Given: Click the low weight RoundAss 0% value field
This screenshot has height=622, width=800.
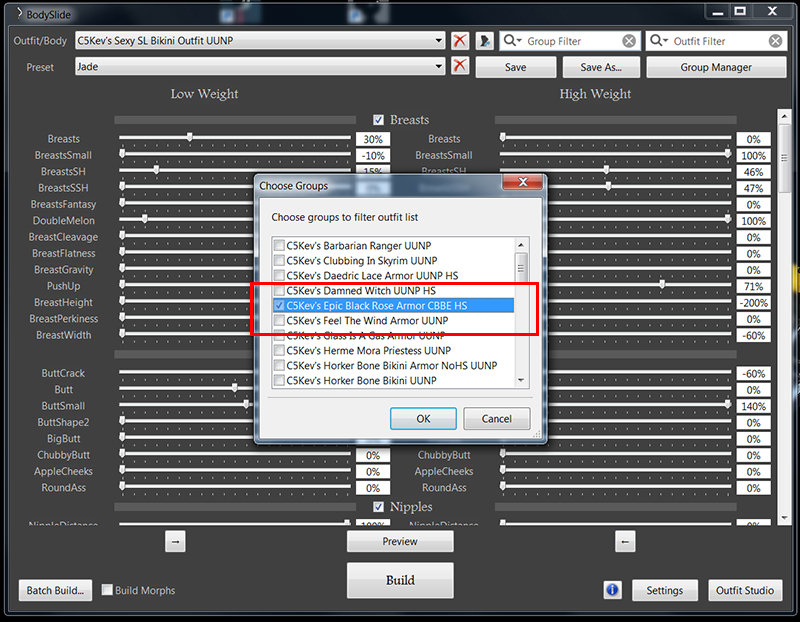Looking at the screenshot, I should (373, 488).
